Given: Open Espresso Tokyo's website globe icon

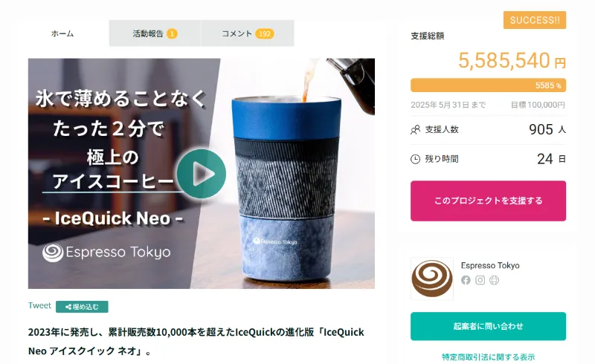Looking at the screenshot, I should coord(494,280).
